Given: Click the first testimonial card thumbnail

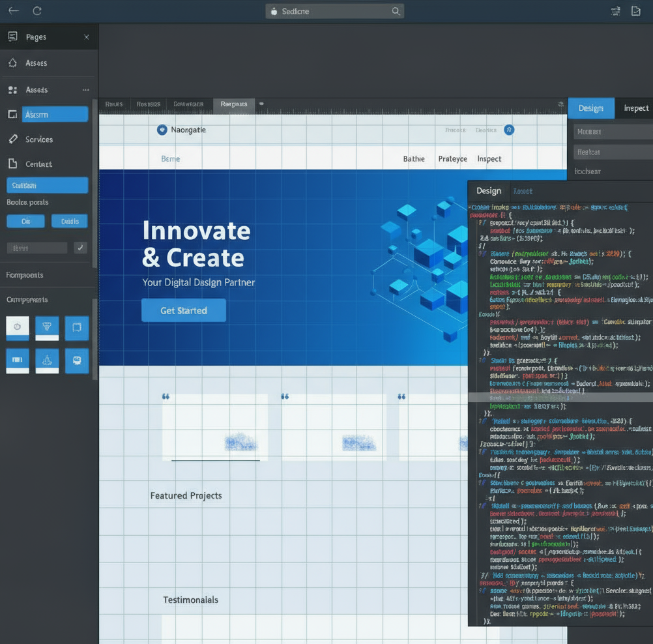Looking at the screenshot, I should (x=215, y=427).
